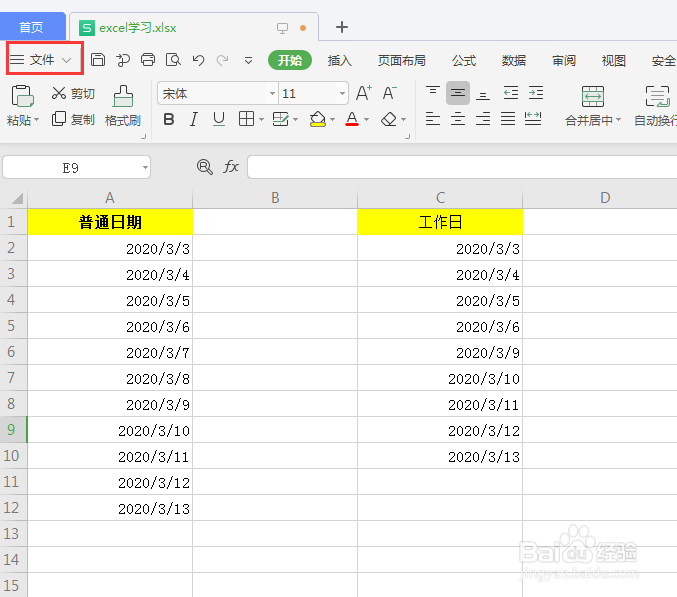Expand fill color dropdown arrow
Image resolution: width=677 pixels, height=597 pixels.
click(332, 120)
